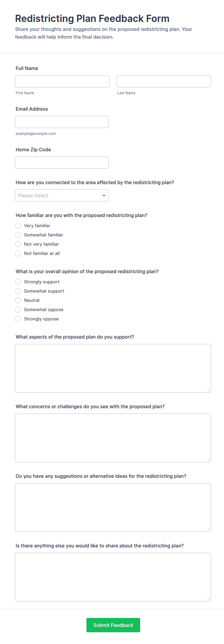Screen dimensions: 224x644
Task: Choose 'Somewhat familiar' option
Action: 18,235
